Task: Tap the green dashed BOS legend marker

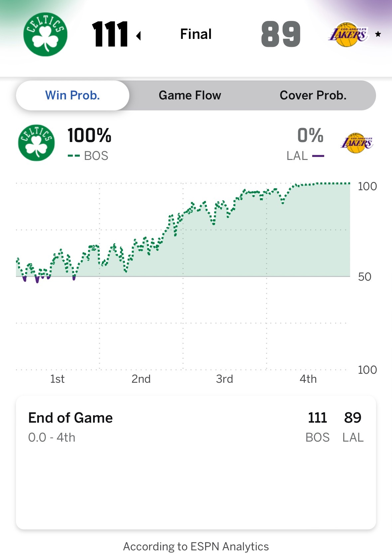Action: [73, 156]
